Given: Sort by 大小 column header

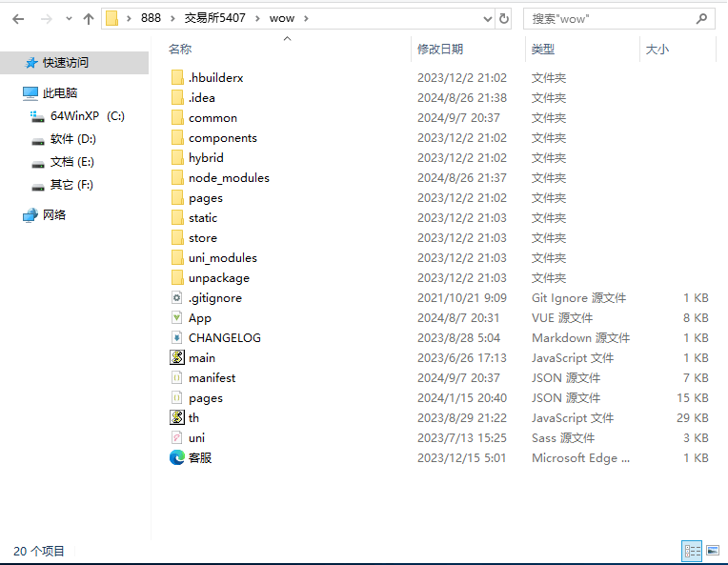Looking at the screenshot, I should coord(657,50).
